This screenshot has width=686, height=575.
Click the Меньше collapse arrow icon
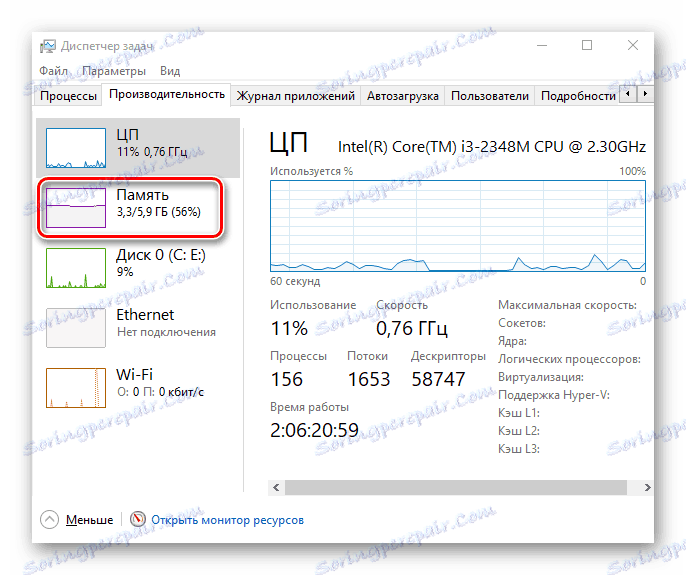49,519
